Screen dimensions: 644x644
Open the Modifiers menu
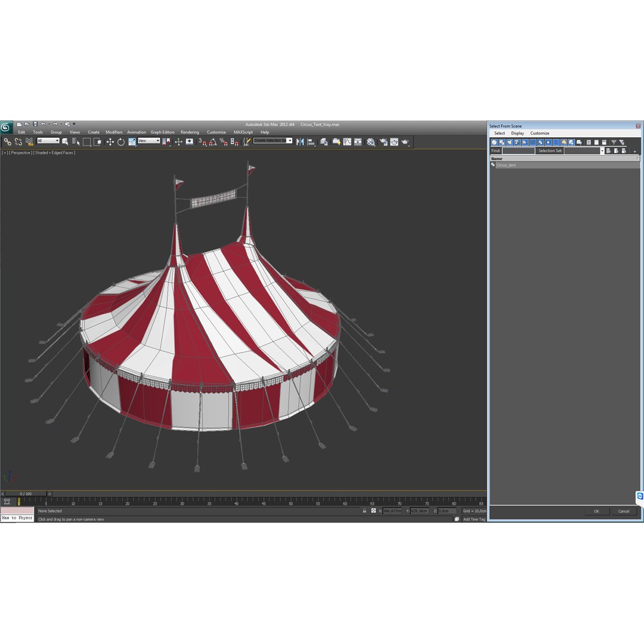click(114, 132)
